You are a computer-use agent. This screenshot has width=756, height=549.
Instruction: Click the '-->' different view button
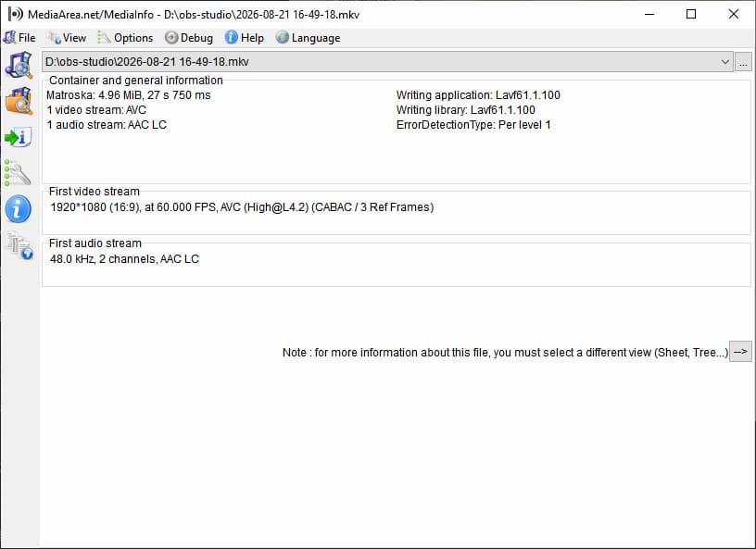point(740,352)
